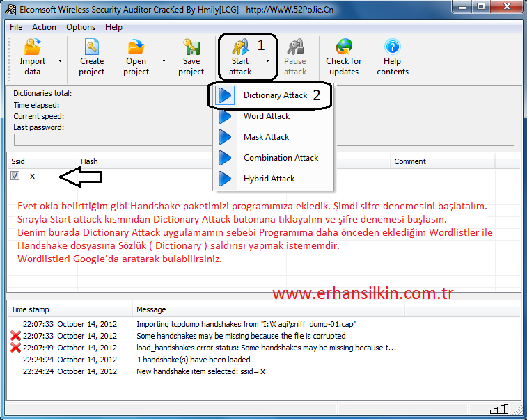Click the attack progress bar
527x420 pixels.
[264, 140]
